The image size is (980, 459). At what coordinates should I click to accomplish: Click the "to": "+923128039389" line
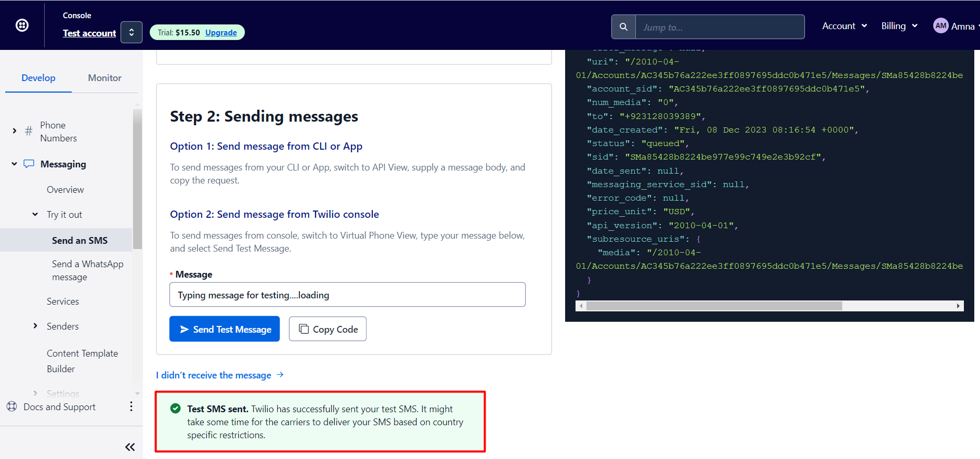pyautogui.click(x=646, y=116)
